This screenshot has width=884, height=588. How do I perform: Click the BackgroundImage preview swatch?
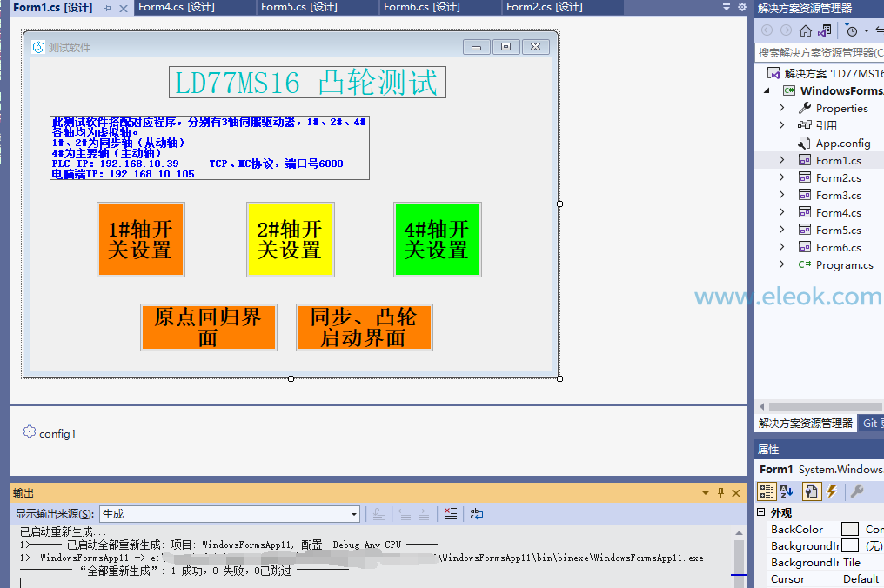coord(849,545)
